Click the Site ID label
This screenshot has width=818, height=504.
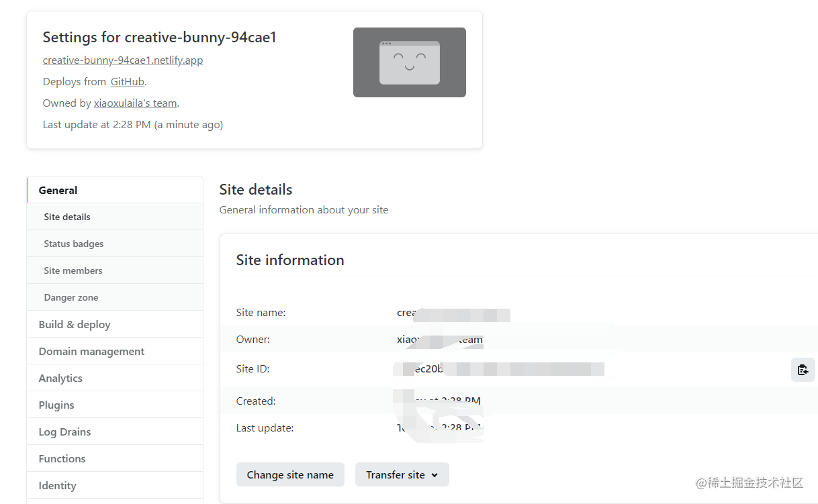point(253,368)
